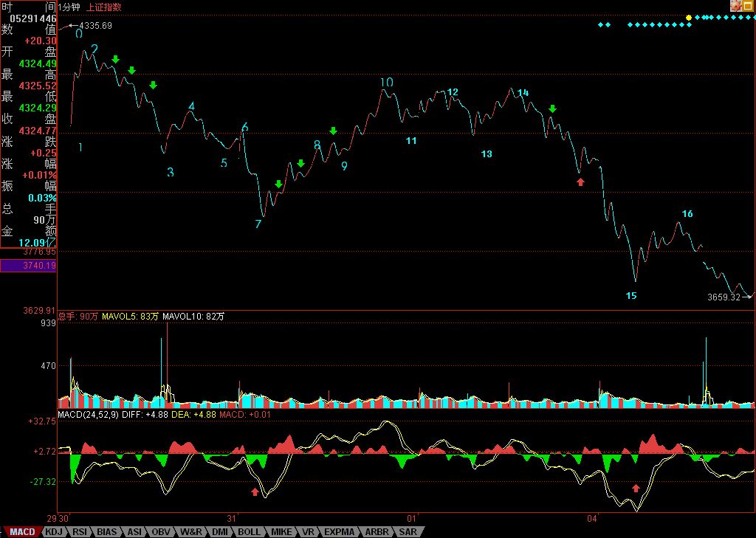756x538 pixels.
Task: Show the W&R indicator tab
Action: coord(191,531)
